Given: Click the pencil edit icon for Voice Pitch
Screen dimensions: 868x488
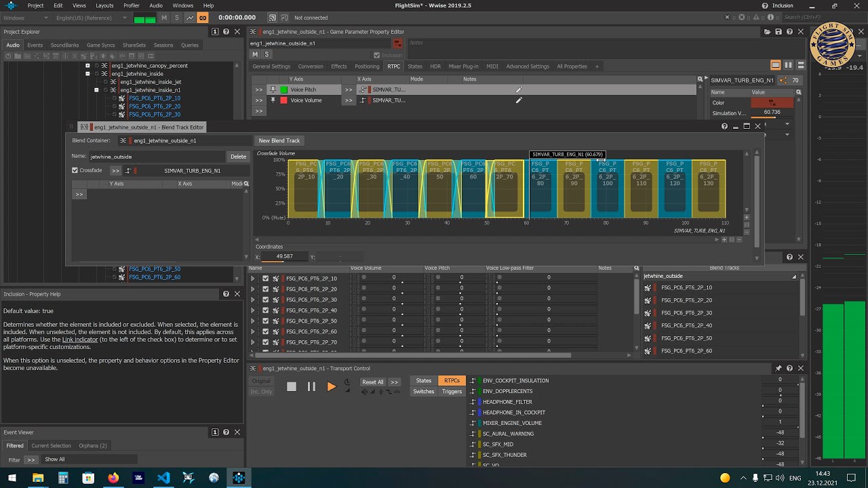Looking at the screenshot, I should (519, 89).
